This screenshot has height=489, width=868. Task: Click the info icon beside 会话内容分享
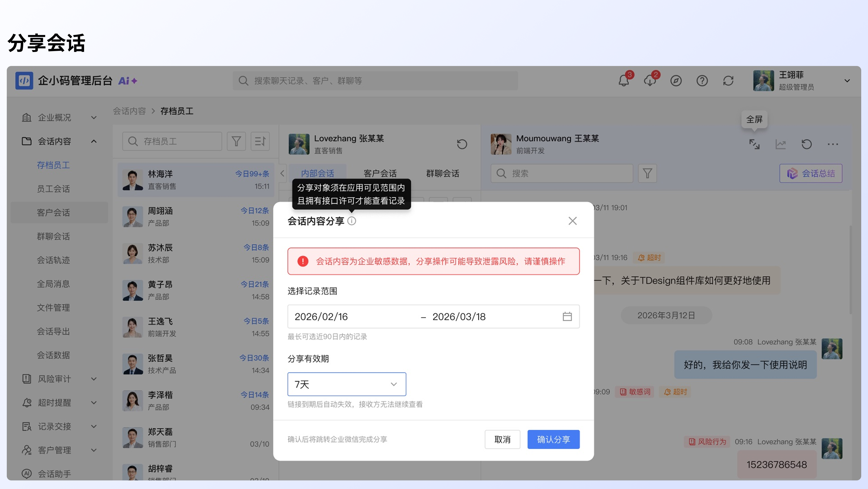pyautogui.click(x=351, y=221)
